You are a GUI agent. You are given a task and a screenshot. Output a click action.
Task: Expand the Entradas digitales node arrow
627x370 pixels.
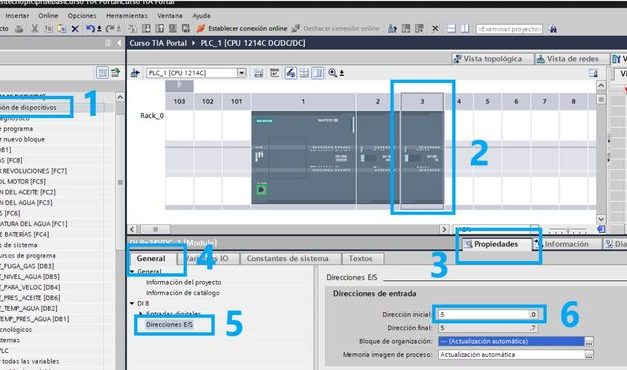[x=141, y=314]
